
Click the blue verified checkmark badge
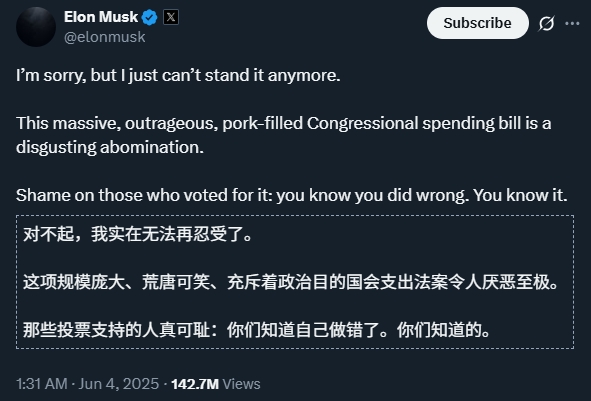[150, 17]
